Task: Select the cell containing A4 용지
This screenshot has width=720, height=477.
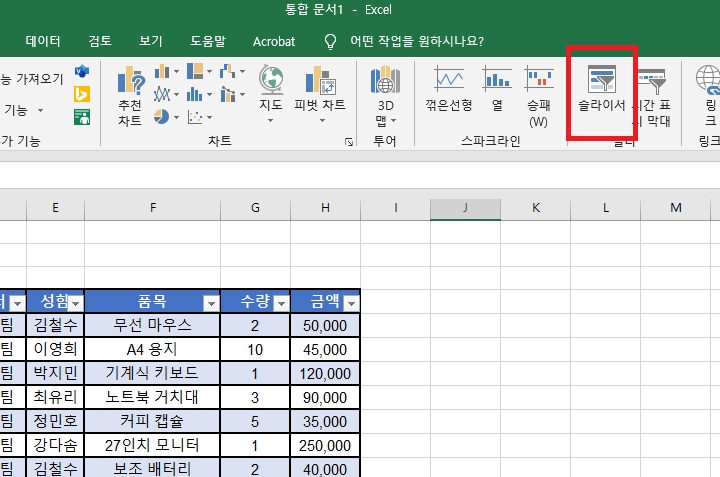Action: coord(152,349)
